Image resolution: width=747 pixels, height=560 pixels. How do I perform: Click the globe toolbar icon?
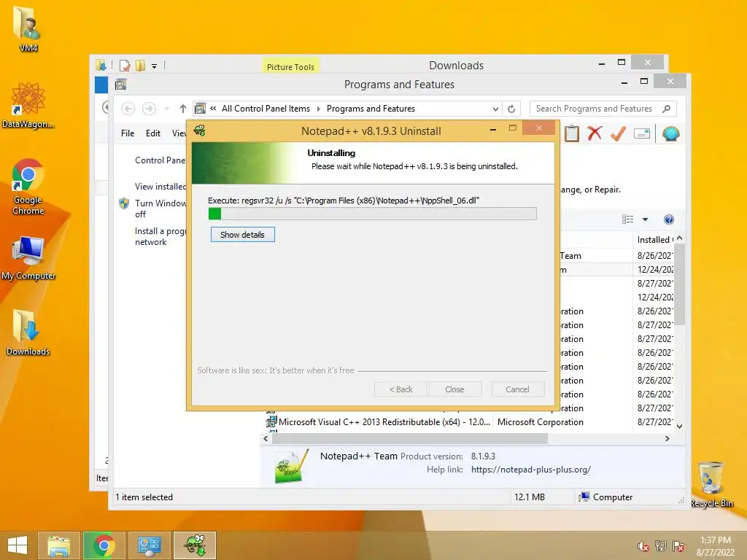point(671,133)
